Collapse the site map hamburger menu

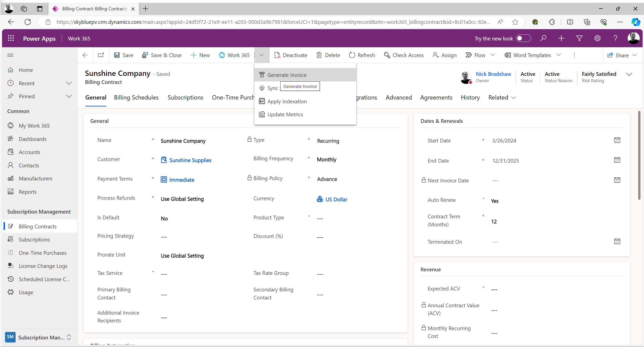pos(10,55)
